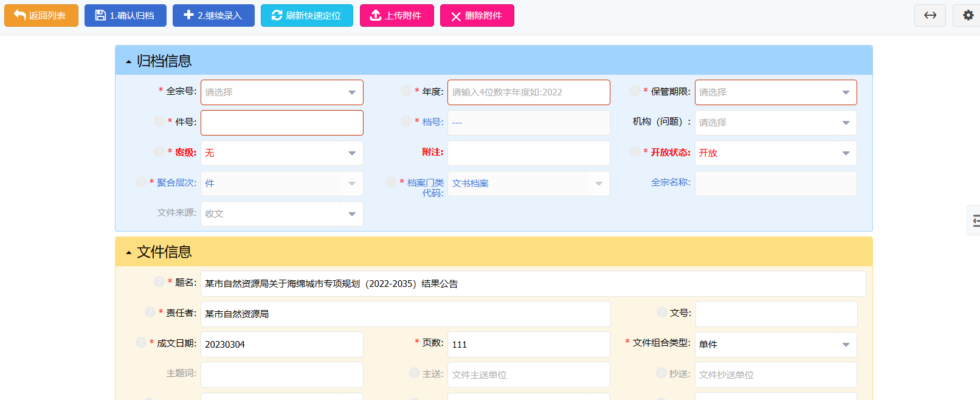Focus the 抄送 input field
980x400 pixels.
pyautogui.click(x=776, y=374)
